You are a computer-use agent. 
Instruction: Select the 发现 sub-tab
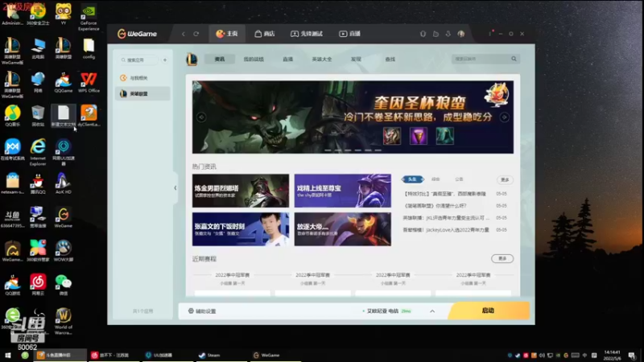click(x=356, y=59)
